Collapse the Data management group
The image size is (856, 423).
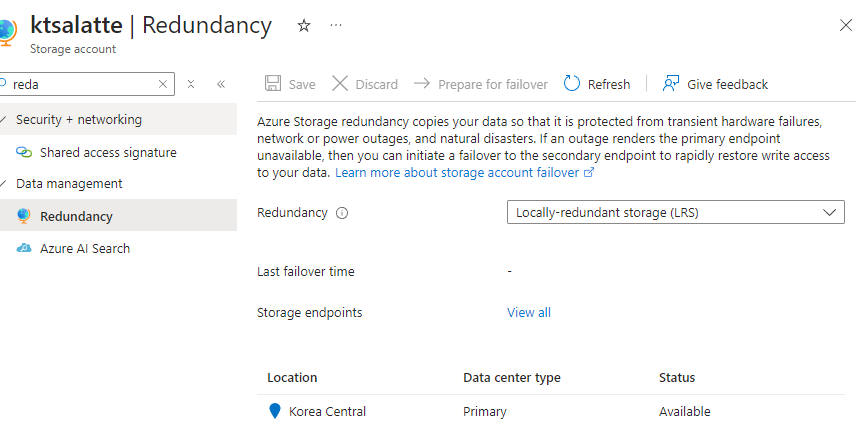(x=118, y=184)
